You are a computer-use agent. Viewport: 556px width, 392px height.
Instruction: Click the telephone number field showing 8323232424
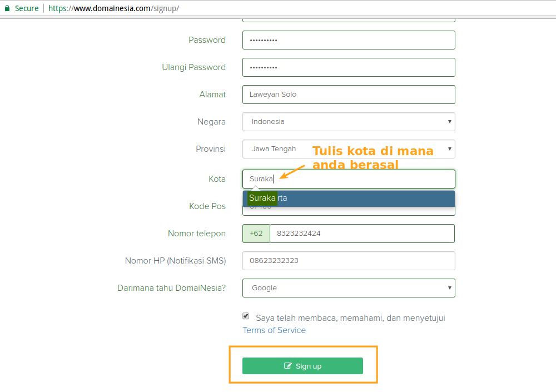(x=362, y=234)
